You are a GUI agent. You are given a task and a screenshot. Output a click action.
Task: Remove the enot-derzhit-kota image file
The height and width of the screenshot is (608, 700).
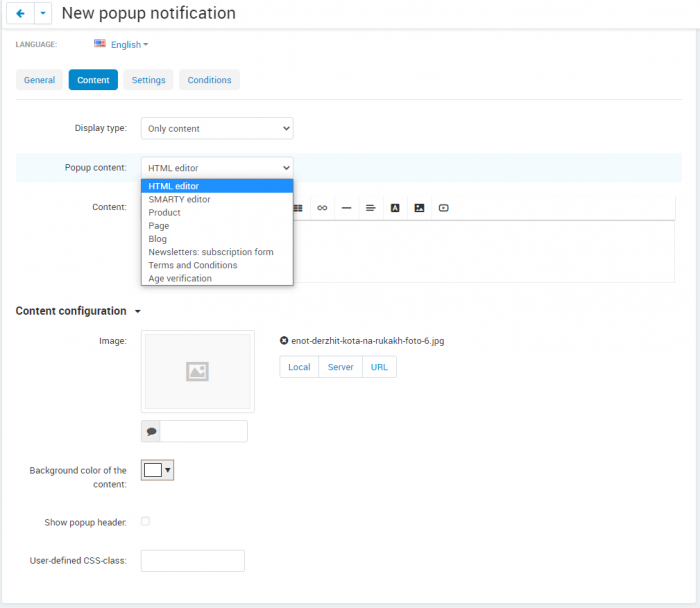click(284, 341)
